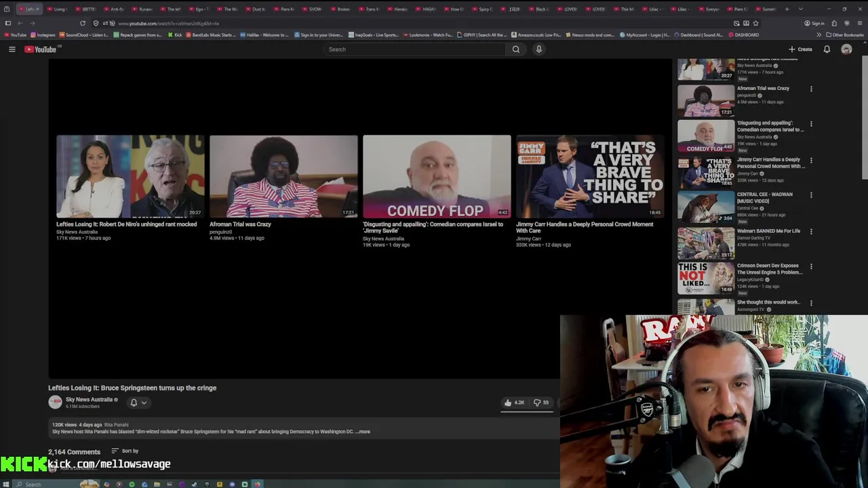
Task: Play end-screen video Robert De Niro rant
Action: point(130,176)
